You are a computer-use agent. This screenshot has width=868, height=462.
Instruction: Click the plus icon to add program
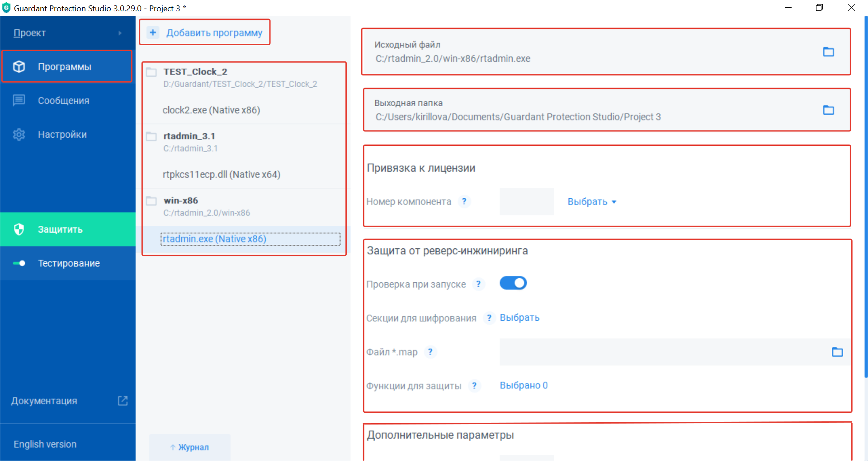click(x=153, y=33)
